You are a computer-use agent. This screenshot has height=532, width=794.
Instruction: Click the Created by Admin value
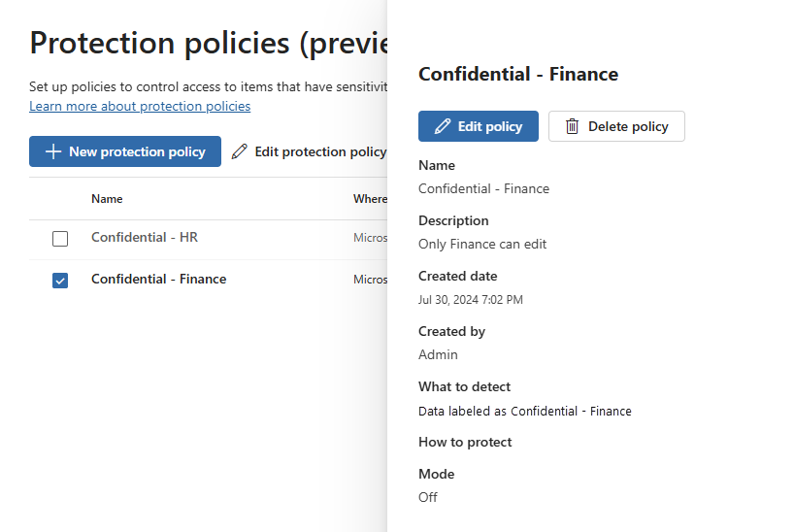438,354
